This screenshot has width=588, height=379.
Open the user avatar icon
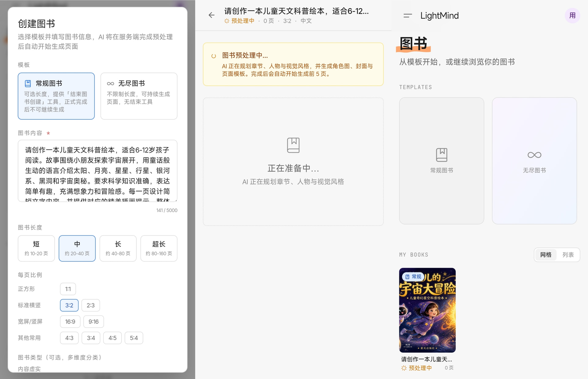tap(572, 16)
